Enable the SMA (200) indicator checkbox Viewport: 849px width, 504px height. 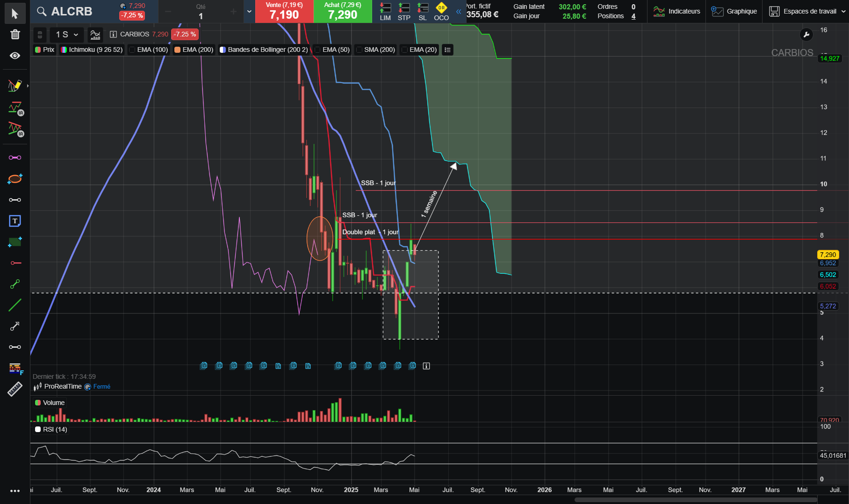[359, 50]
